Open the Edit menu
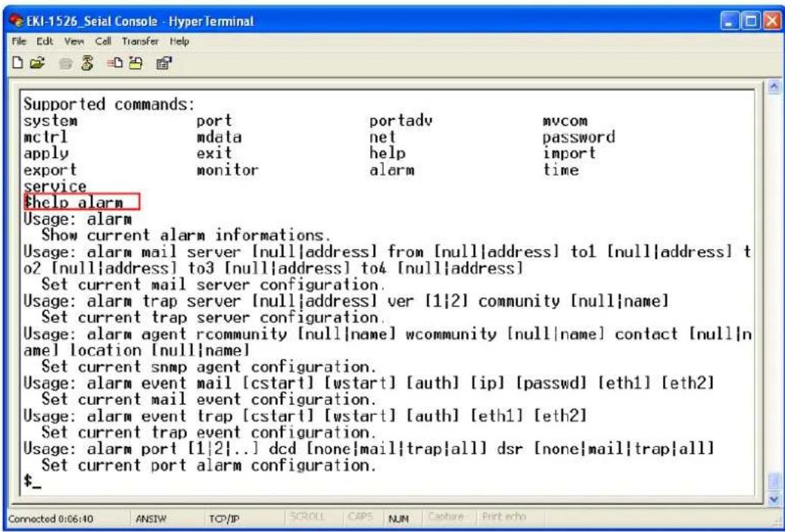The image size is (785, 532). click(x=45, y=41)
